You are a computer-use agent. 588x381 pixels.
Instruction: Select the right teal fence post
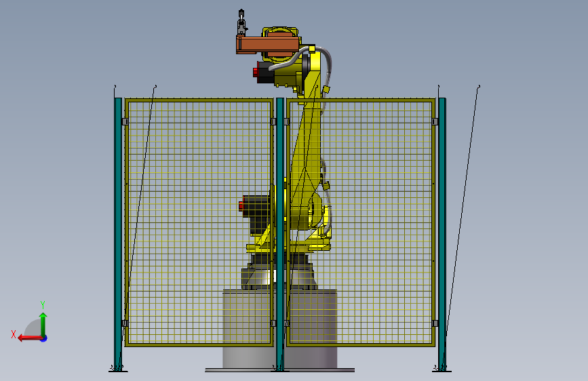coord(442,235)
